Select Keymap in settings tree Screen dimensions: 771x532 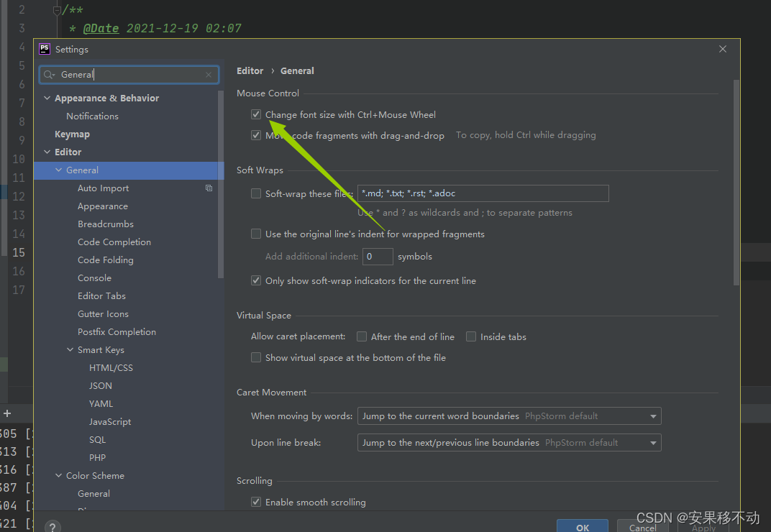tap(72, 134)
